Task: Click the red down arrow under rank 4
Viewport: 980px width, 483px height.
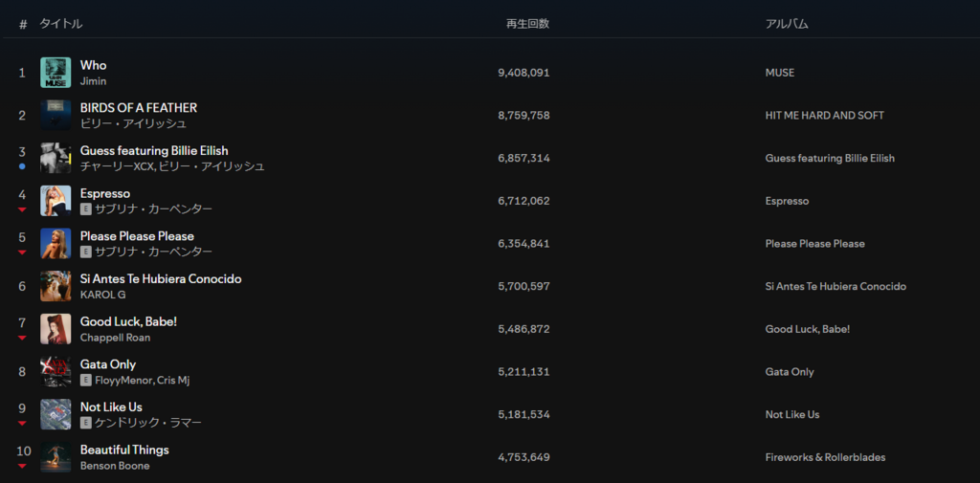Action: click(x=22, y=209)
